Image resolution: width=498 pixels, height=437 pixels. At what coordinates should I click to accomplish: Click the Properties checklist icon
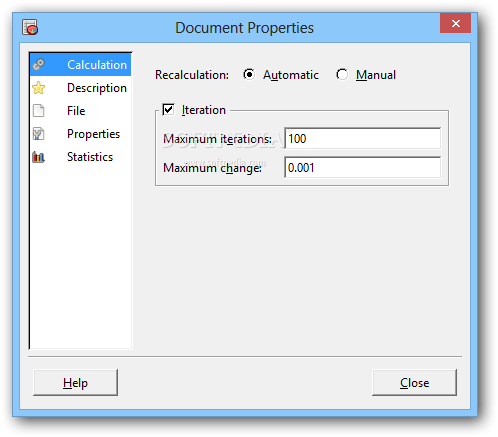(38, 134)
